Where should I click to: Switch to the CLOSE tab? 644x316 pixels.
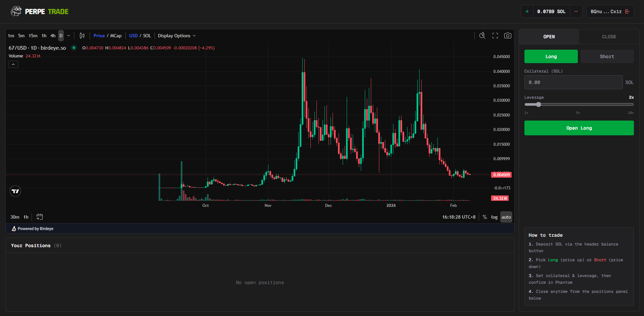609,37
